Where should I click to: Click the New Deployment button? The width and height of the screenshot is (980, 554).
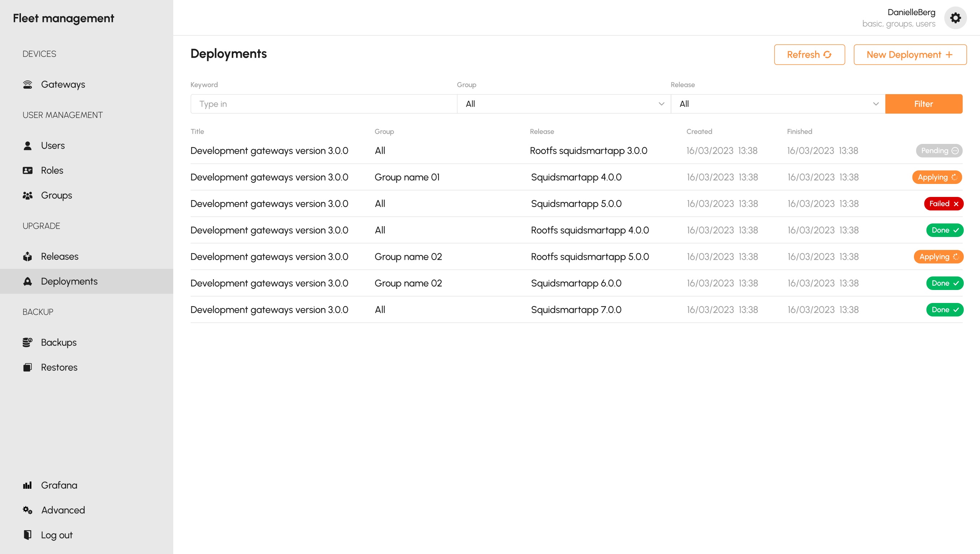(910, 55)
